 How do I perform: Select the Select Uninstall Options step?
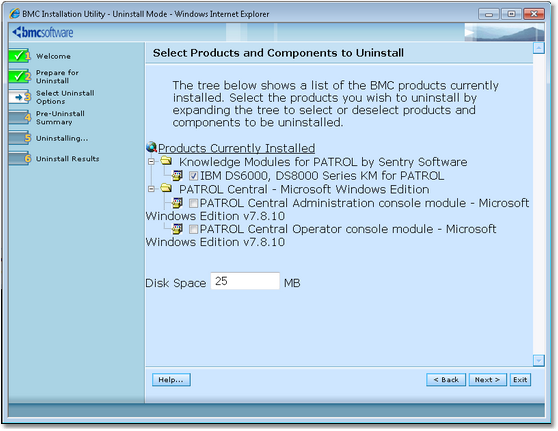point(65,97)
